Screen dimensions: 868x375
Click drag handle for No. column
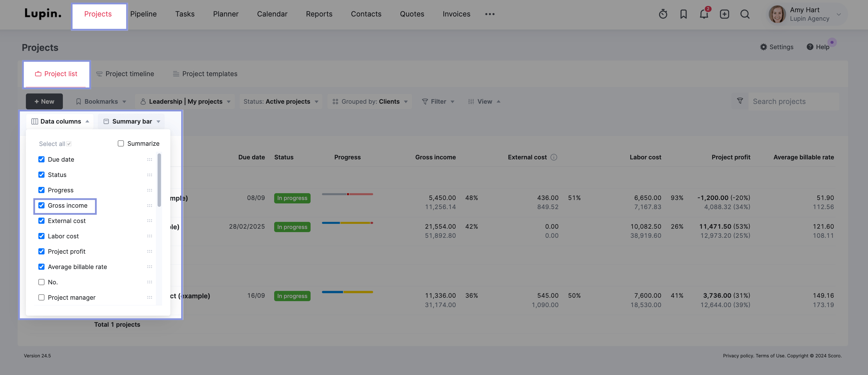click(x=150, y=282)
